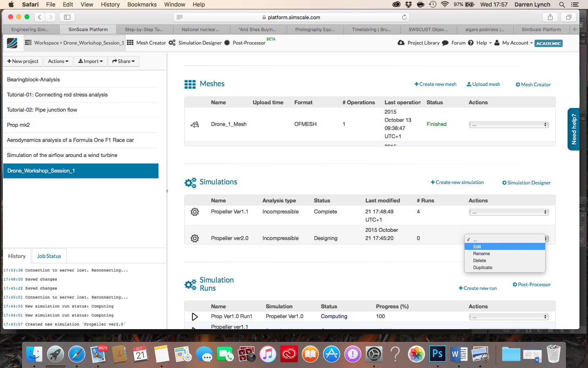
Task: Open iTunes from the Dock
Action: pyautogui.click(x=268, y=354)
